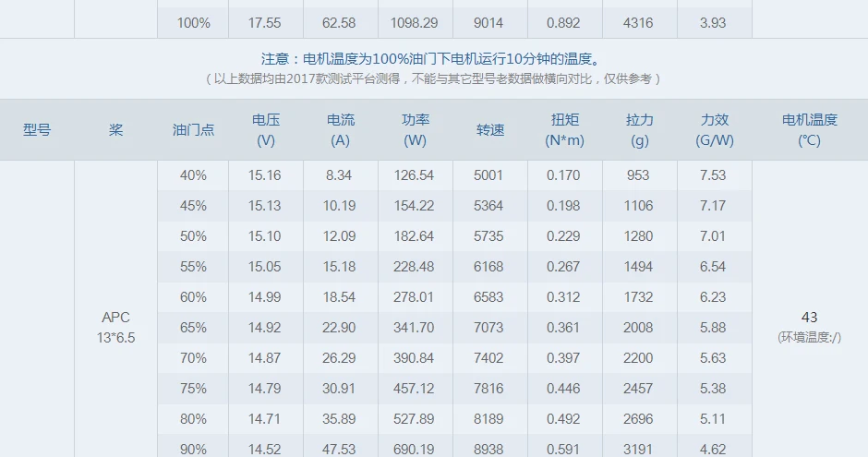Click voltage value 14.99
This screenshot has height=457, width=868.
[x=265, y=297]
